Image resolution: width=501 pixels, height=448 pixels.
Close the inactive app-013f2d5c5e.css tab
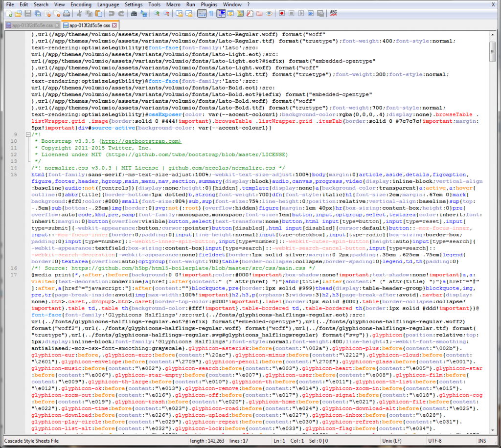point(57,25)
